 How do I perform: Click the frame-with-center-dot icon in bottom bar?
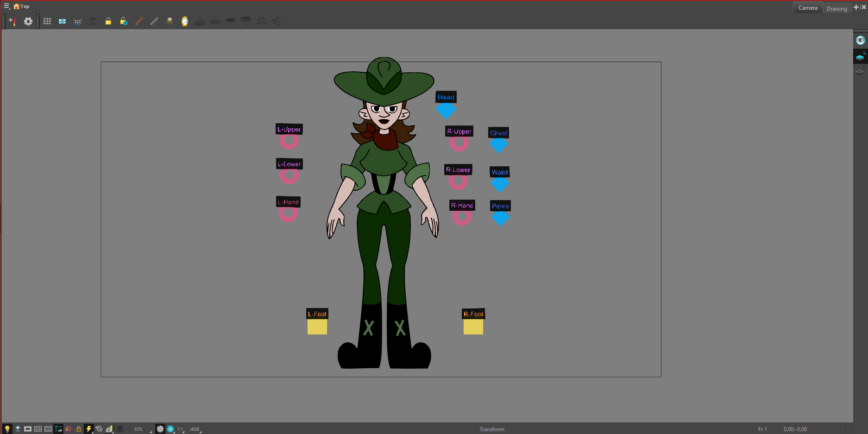coord(48,429)
